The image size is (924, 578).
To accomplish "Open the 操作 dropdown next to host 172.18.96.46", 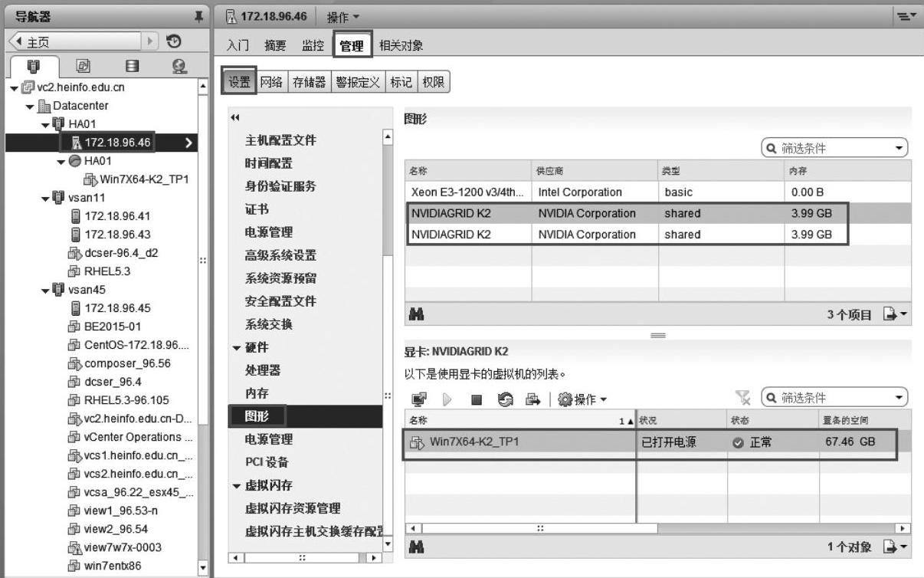I will pos(344,17).
